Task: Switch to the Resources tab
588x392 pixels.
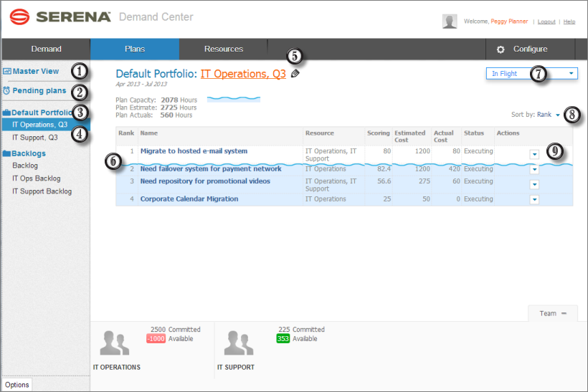Action: 223,49
